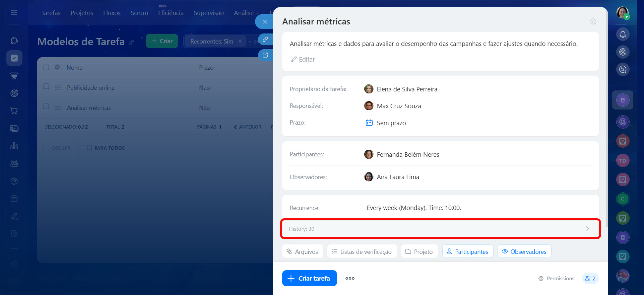Click the calendar icon next to Sem prazo
The height and width of the screenshot is (295, 644).
[369, 123]
